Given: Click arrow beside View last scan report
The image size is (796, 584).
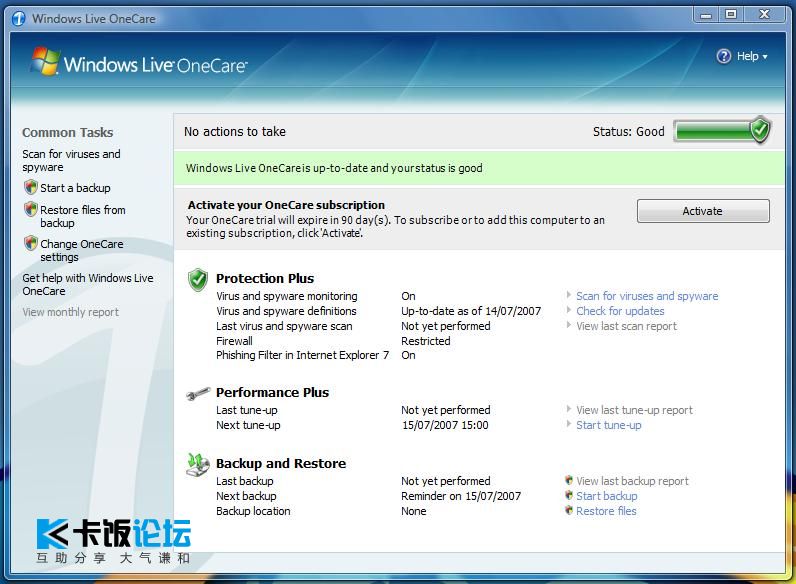Looking at the screenshot, I should click(x=569, y=325).
